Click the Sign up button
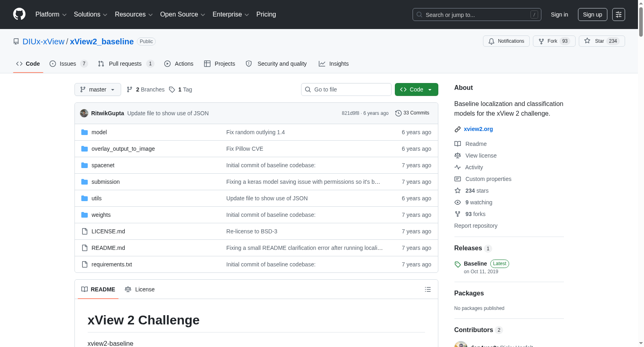644x347 pixels. coord(592,15)
